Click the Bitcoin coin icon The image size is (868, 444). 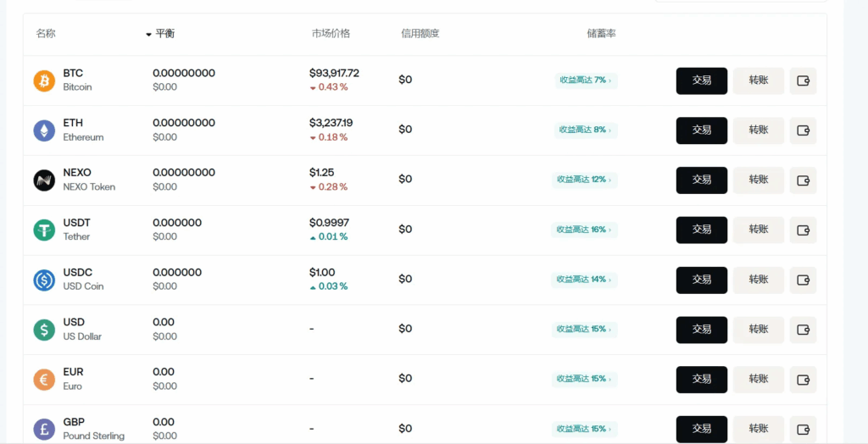(44, 80)
